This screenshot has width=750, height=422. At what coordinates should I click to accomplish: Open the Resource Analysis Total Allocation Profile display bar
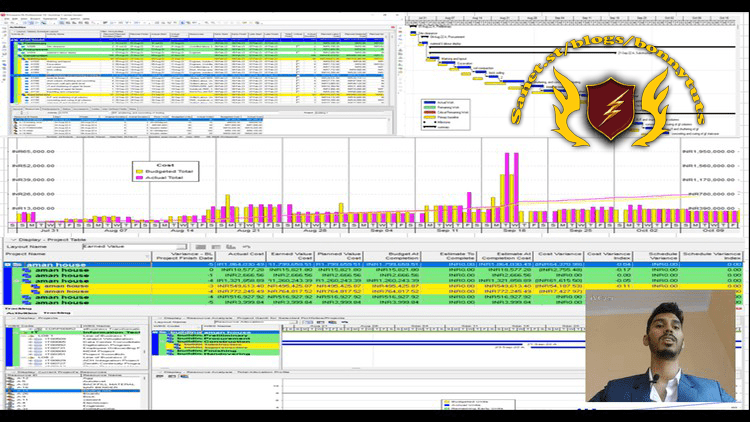click(225, 372)
